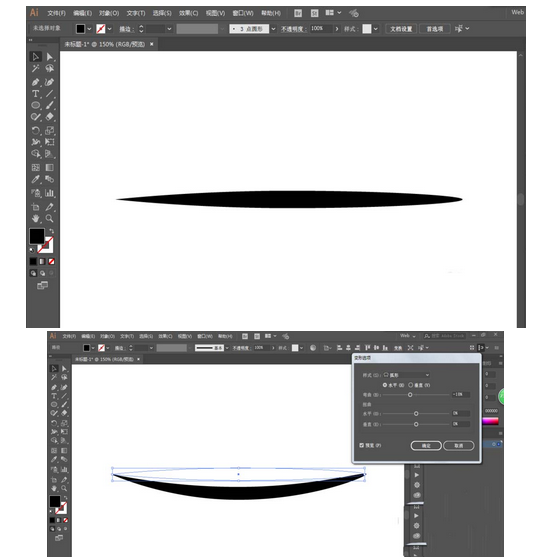Open stroke color dropdown arrow in top window
The width and height of the screenshot is (533, 560).
point(109,29)
